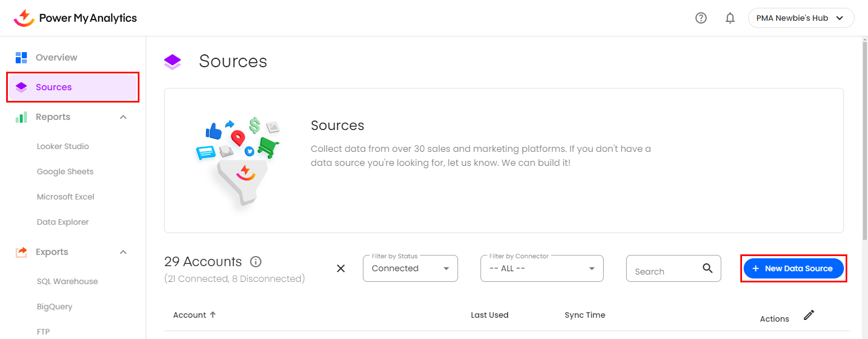Click the accounts info icon
This screenshot has width=868, height=339.
click(256, 262)
